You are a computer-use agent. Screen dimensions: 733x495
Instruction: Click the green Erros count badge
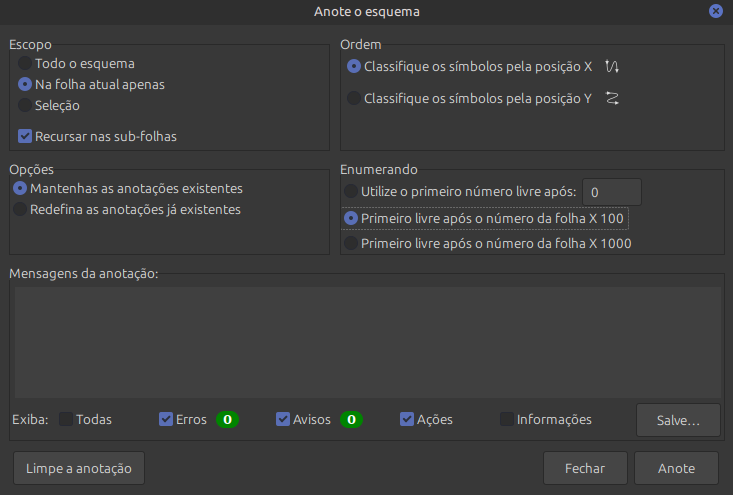coord(227,420)
